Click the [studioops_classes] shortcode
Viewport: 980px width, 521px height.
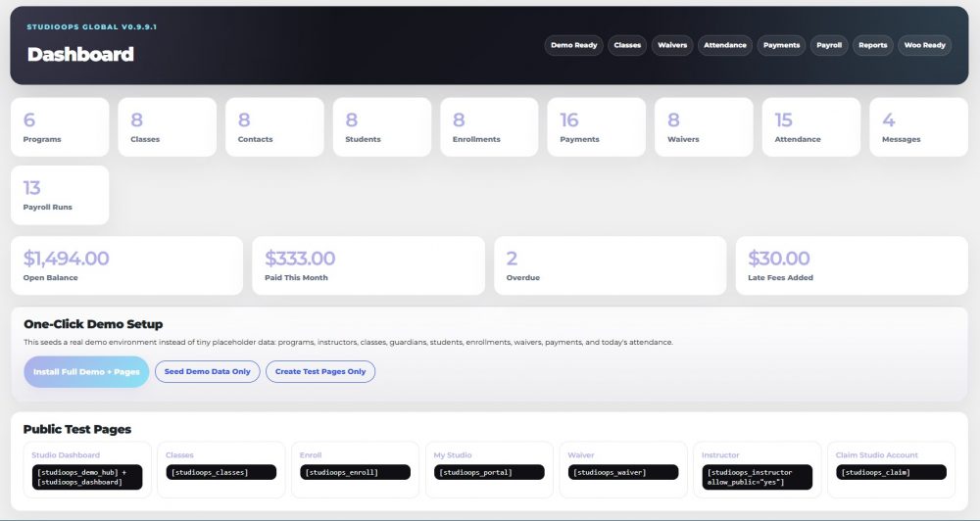(x=221, y=472)
